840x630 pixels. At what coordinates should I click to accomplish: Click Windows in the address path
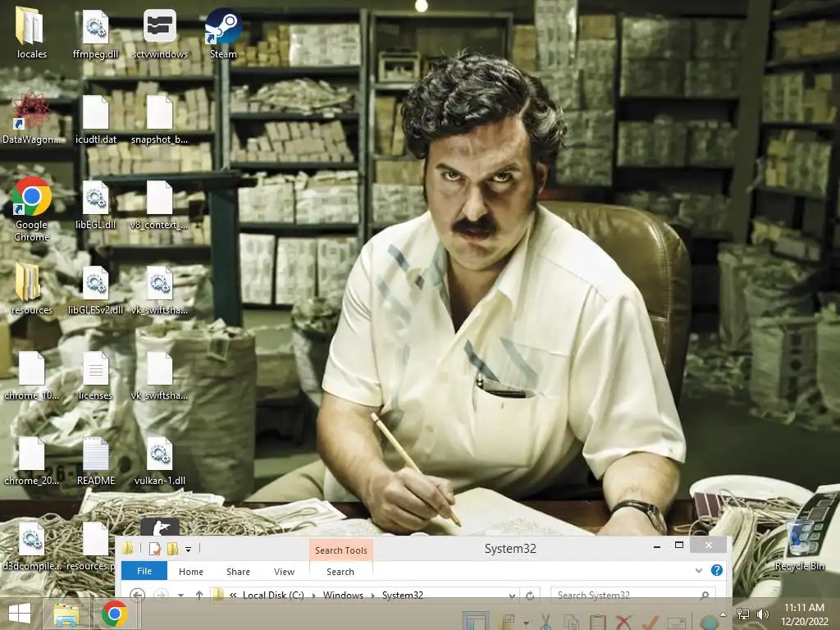343,596
